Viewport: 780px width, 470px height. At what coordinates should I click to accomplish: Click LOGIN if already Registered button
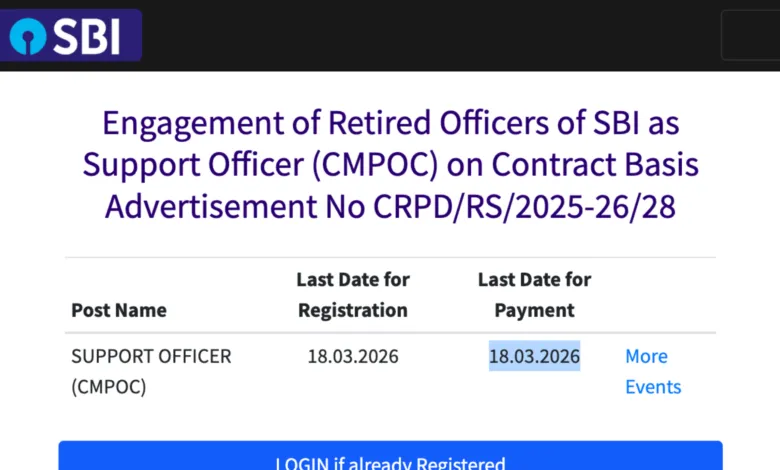pos(390,460)
